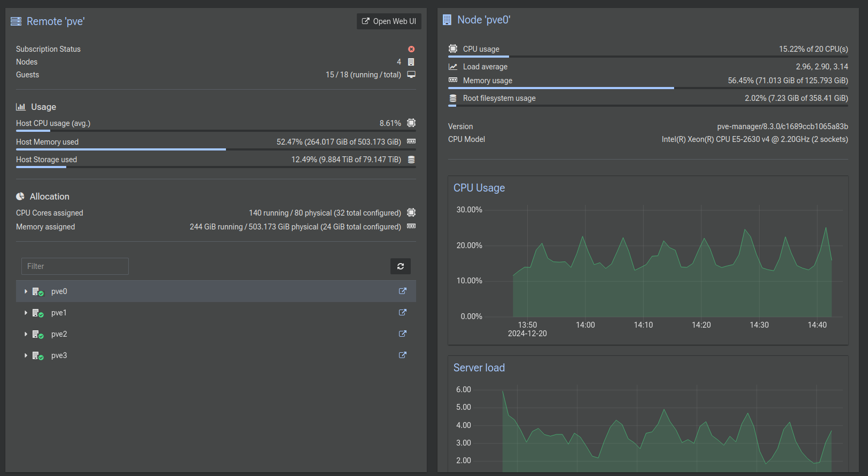Open pve3 external link icon

[x=403, y=355]
